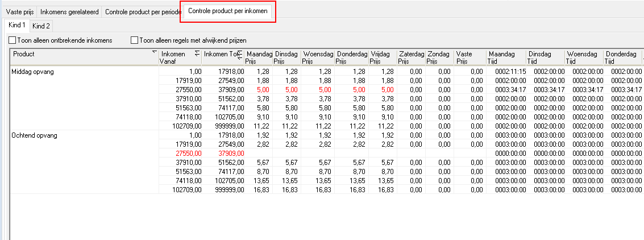Image resolution: width=644 pixels, height=240 pixels.
Task: Select the Middag opvang product row
Action: click(x=33, y=72)
